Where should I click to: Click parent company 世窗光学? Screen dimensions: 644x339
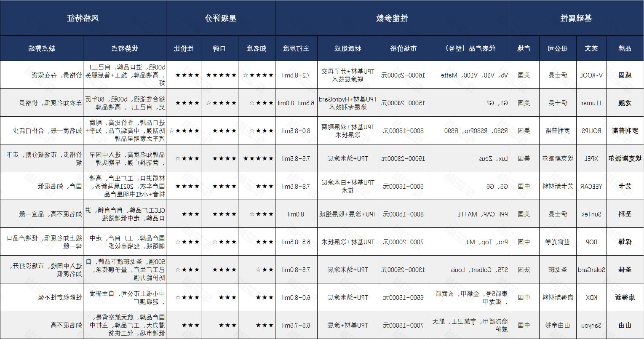click(x=558, y=242)
